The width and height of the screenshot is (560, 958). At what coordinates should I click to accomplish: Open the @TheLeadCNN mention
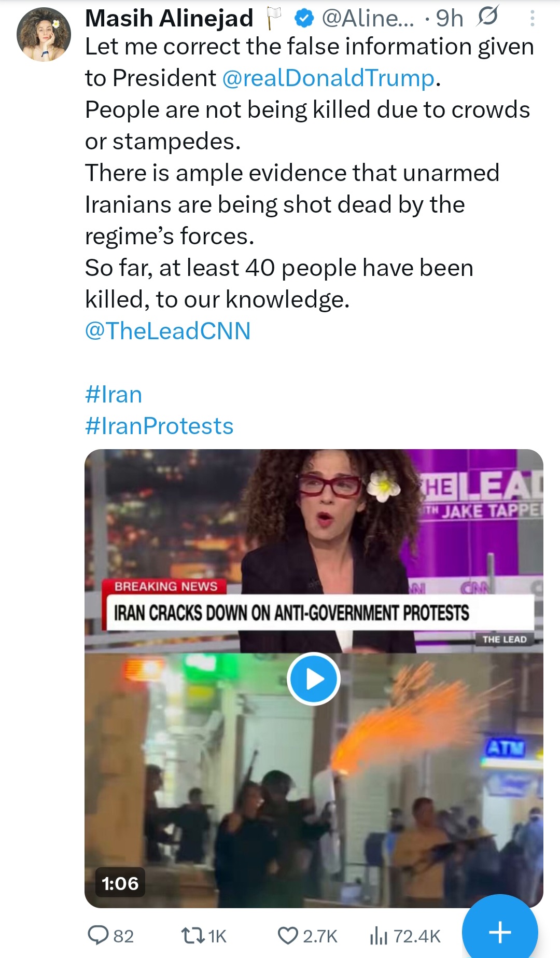point(168,331)
